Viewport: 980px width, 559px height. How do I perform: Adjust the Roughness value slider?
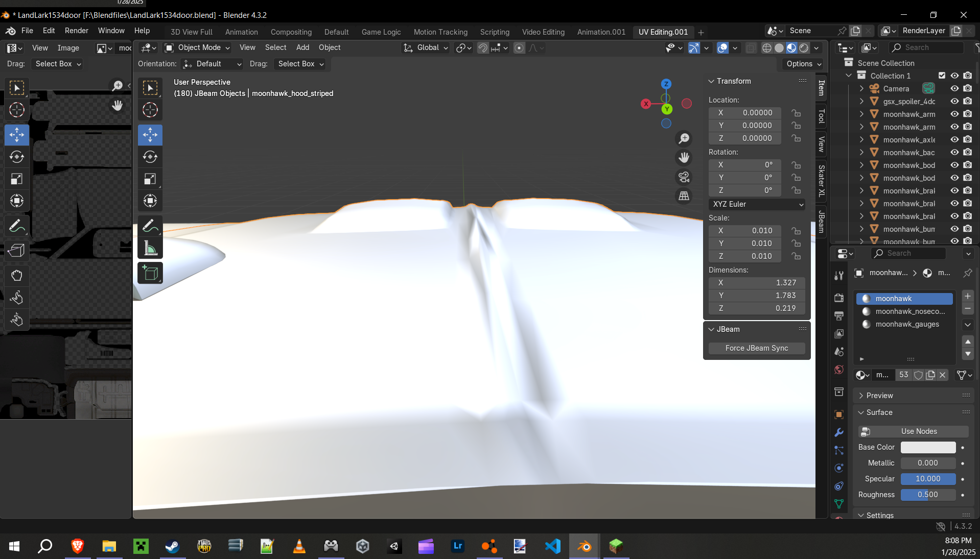[x=928, y=495]
